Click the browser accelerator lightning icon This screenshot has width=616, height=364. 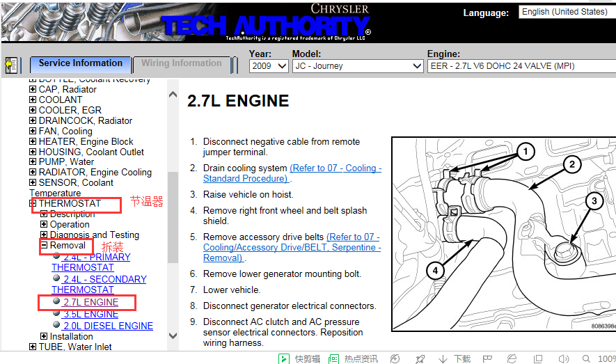pos(395,358)
